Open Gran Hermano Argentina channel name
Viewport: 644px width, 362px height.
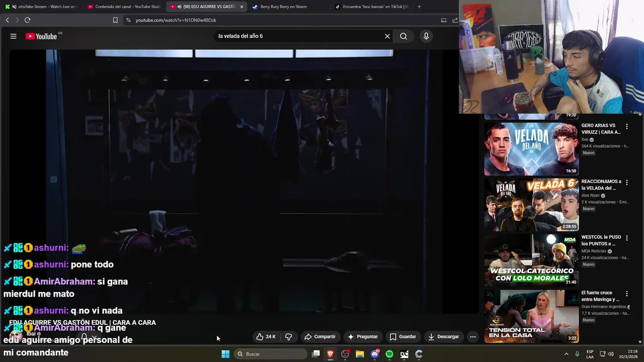tap(604, 307)
